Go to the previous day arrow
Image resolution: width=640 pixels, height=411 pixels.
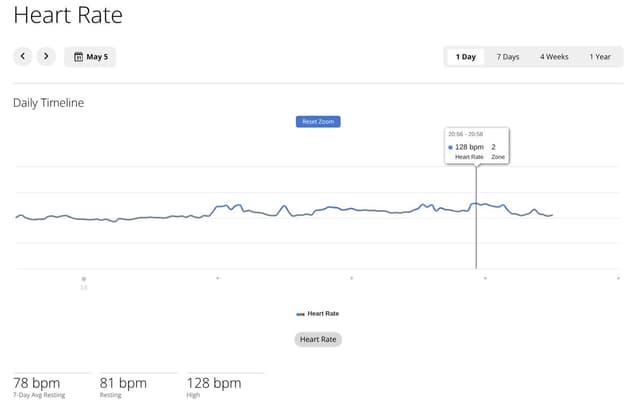[x=23, y=57]
